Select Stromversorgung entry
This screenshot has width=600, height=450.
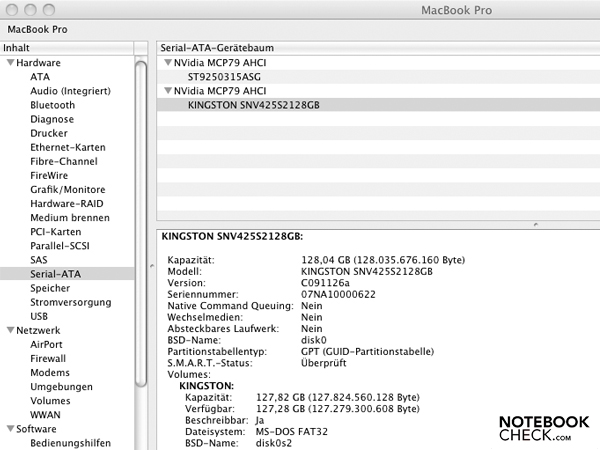tap(71, 302)
